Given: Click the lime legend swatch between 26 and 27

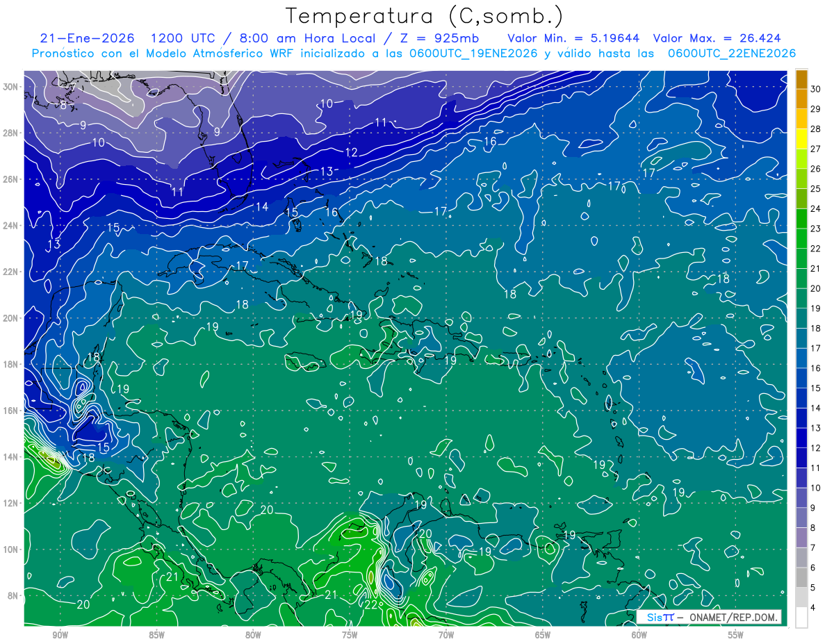Looking at the screenshot, I should 801,158.
